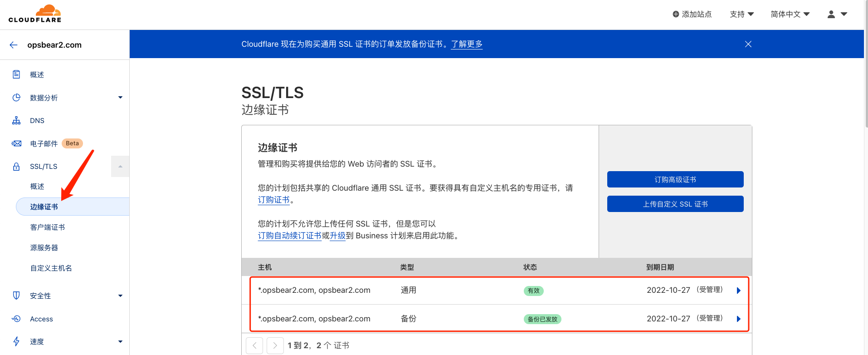Image resolution: width=868 pixels, height=355 pixels.
Task: Click the shield icon for 安全性
Action: pos(16,296)
